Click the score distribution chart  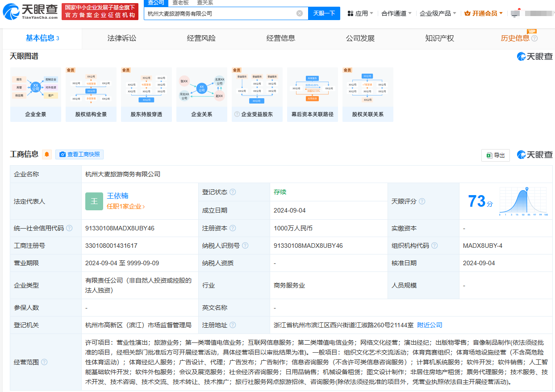point(523,201)
